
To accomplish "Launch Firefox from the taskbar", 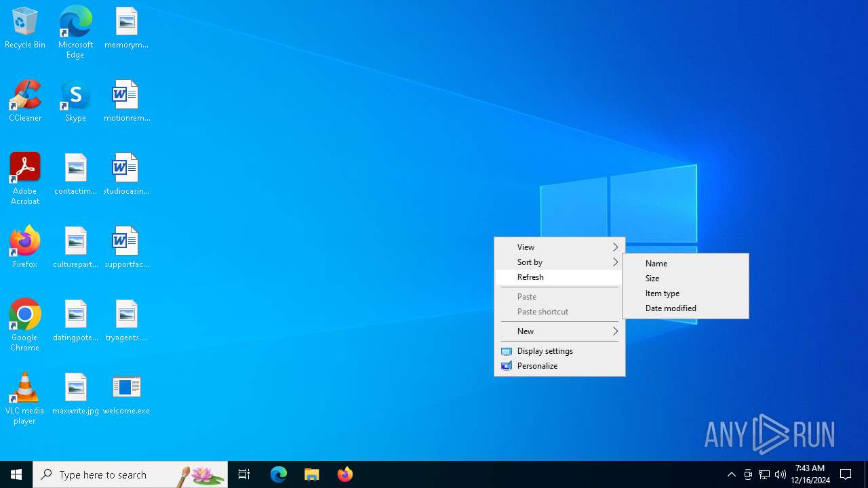I will (x=345, y=474).
